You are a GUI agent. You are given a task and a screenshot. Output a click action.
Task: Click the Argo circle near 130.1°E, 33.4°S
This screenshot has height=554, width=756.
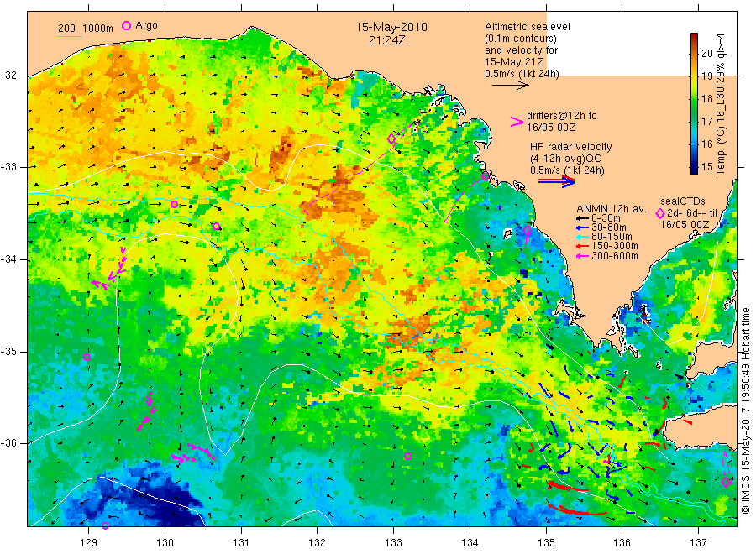tap(174, 205)
